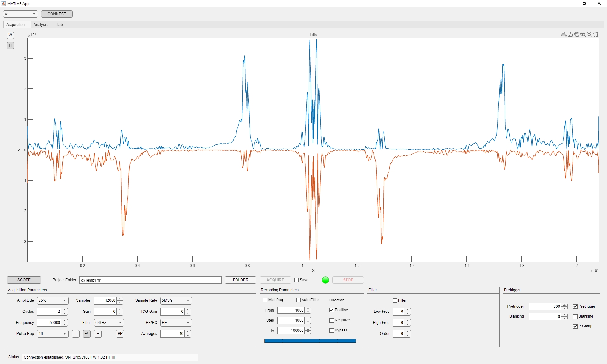Click the CONNECT button
The height and width of the screenshot is (364, 607).
pyautogui.click(x=57, y=14)
